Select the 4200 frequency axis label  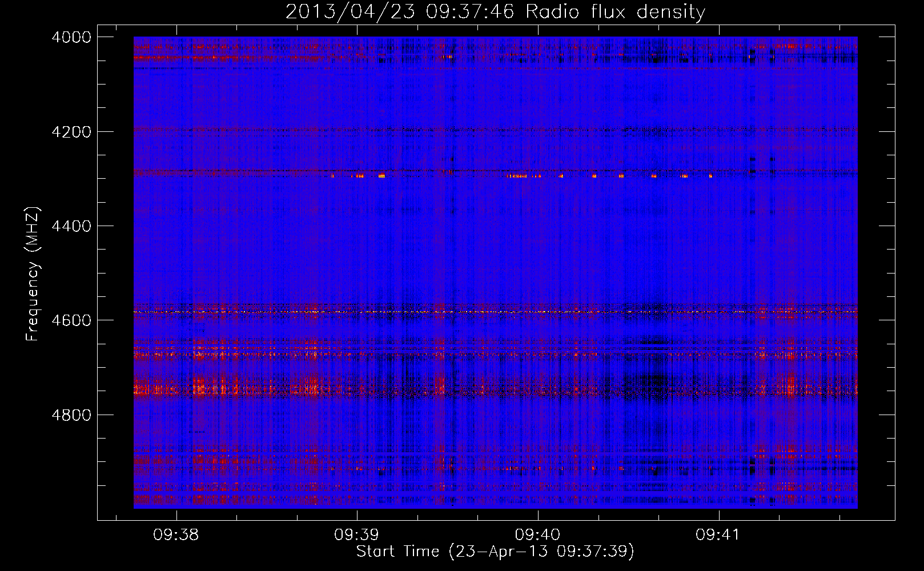tap(71, 132)
